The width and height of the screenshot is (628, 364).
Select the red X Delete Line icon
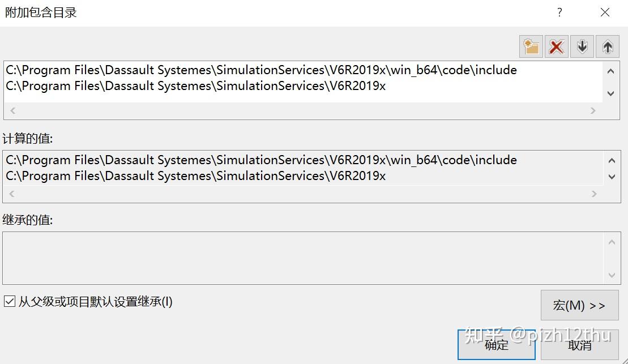click(556, 46)
